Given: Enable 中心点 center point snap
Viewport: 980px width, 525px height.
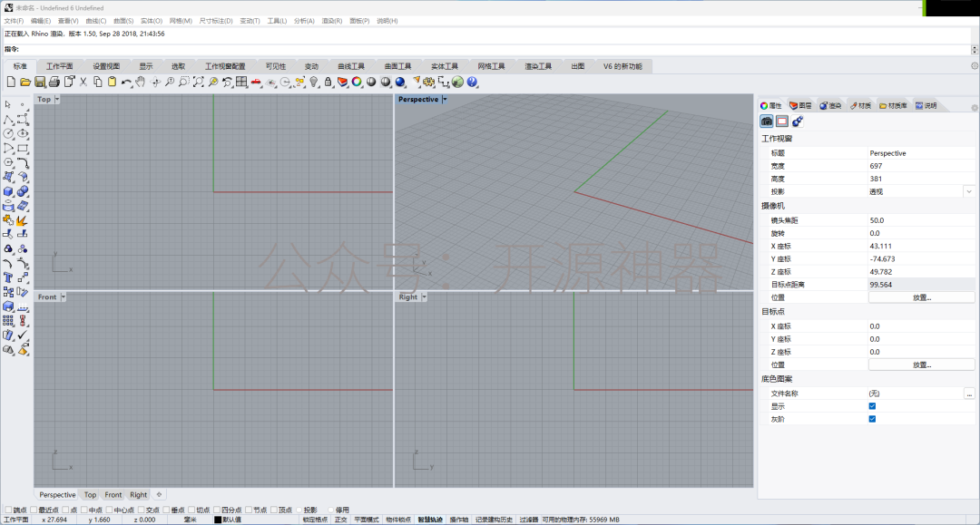Looking at the screenshot, I should click(x=110, y=510).
